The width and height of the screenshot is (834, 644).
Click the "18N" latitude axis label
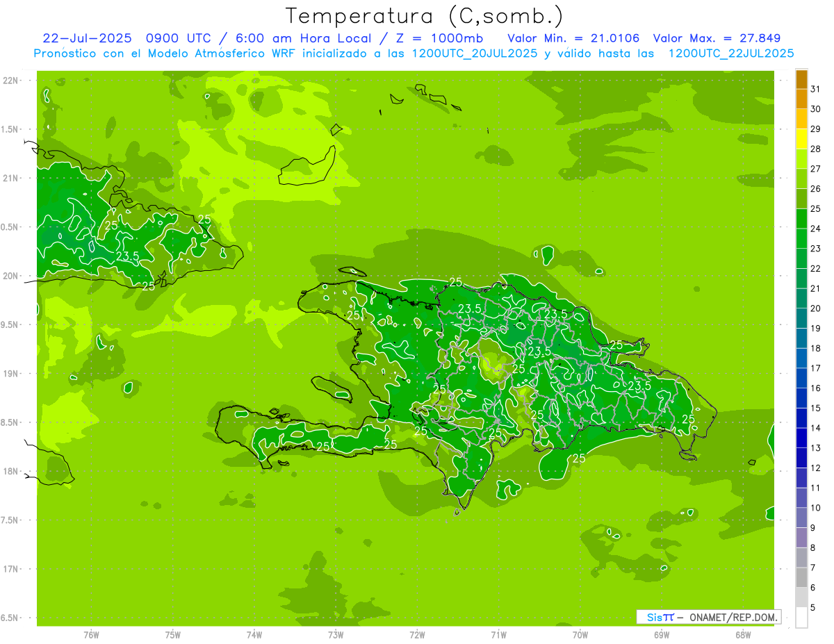(10, 471)
